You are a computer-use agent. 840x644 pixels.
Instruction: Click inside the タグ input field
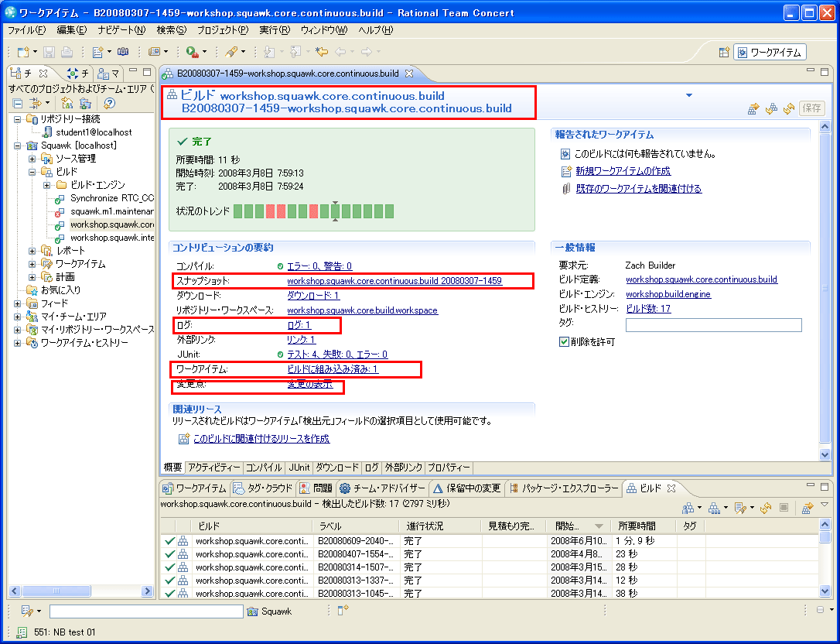point(714,325)
